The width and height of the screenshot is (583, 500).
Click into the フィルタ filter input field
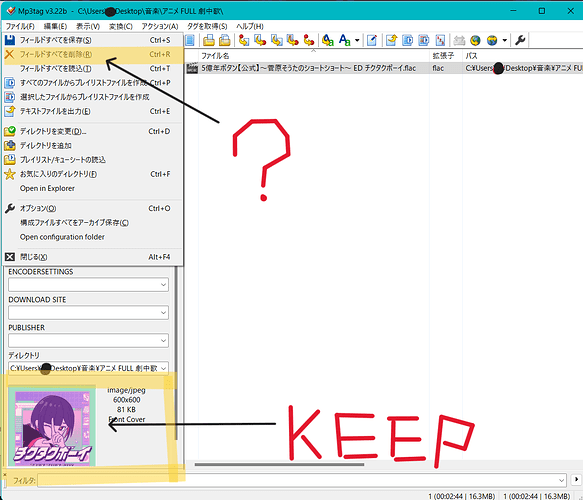(x=301, y=480)
